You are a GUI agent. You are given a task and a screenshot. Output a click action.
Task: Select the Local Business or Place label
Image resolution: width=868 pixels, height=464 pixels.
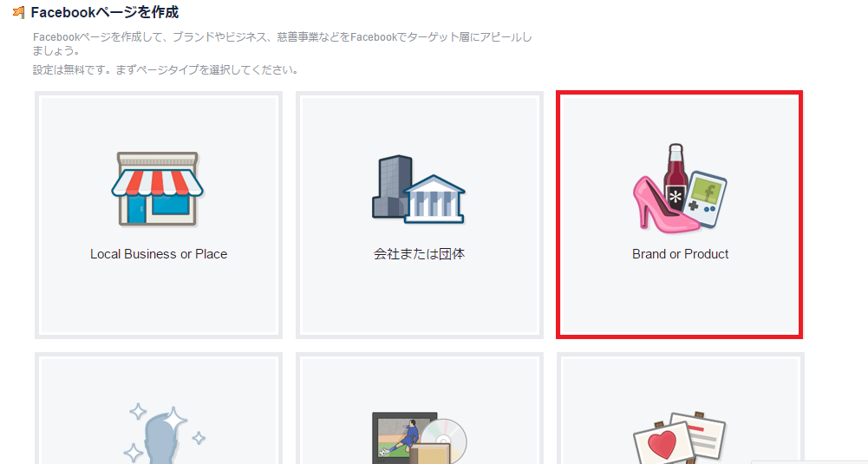(159, 254)
